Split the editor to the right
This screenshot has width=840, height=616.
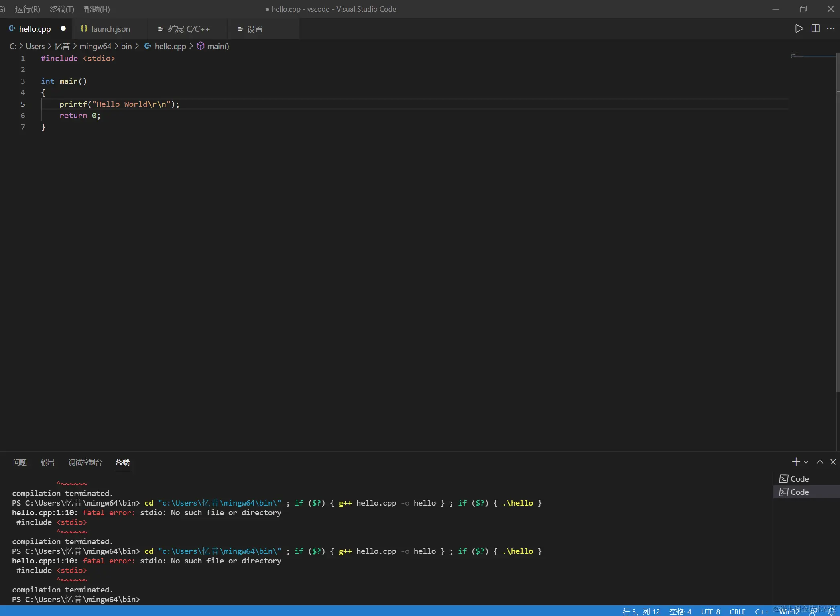click(815, 28)
